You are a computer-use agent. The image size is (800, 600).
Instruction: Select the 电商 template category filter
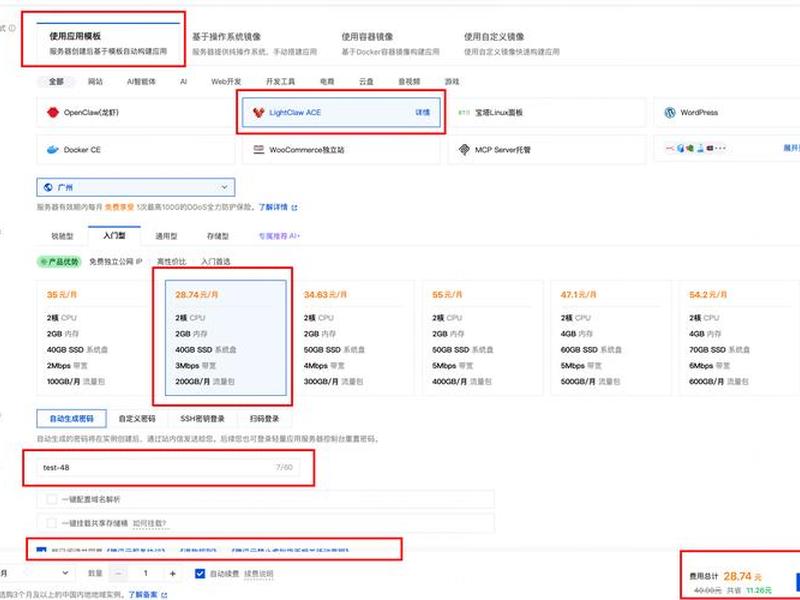point(327,81)
